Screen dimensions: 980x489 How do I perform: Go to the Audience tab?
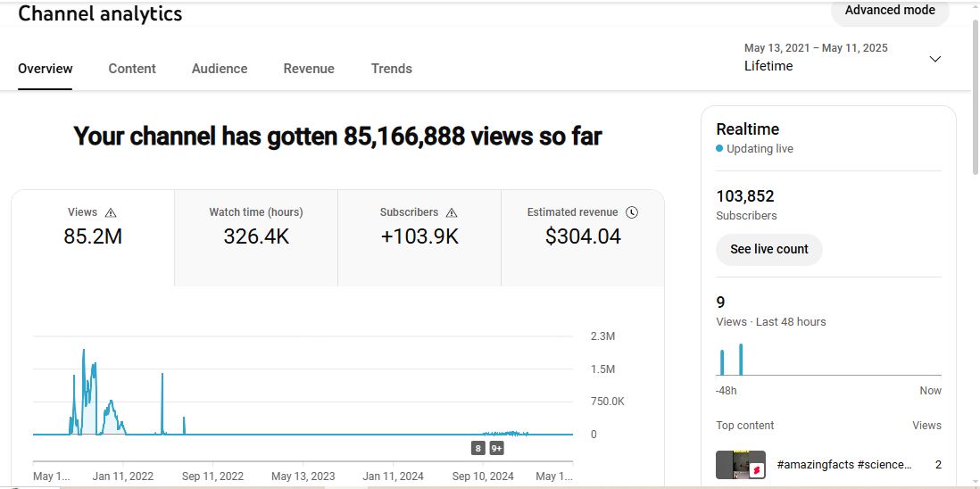pyautogui.click(x=220, y=69)
